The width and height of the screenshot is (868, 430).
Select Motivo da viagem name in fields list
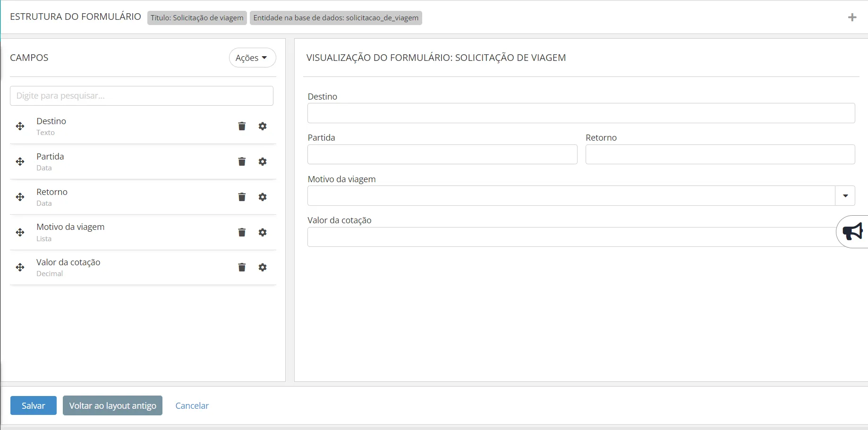(70, 227)
